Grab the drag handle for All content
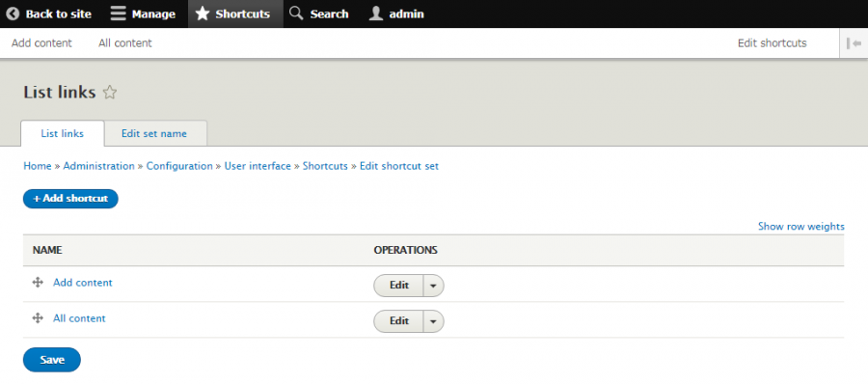This screenshot has height=384, width=868. (x=38, y=318)
